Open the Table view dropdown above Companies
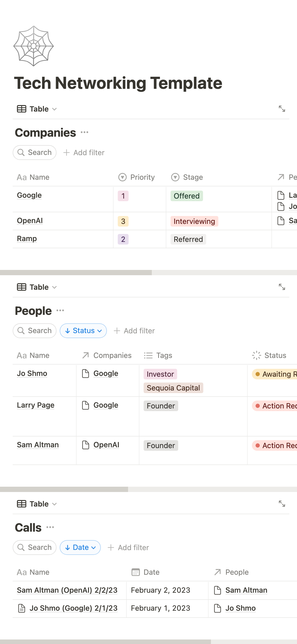 coord(37,109)
